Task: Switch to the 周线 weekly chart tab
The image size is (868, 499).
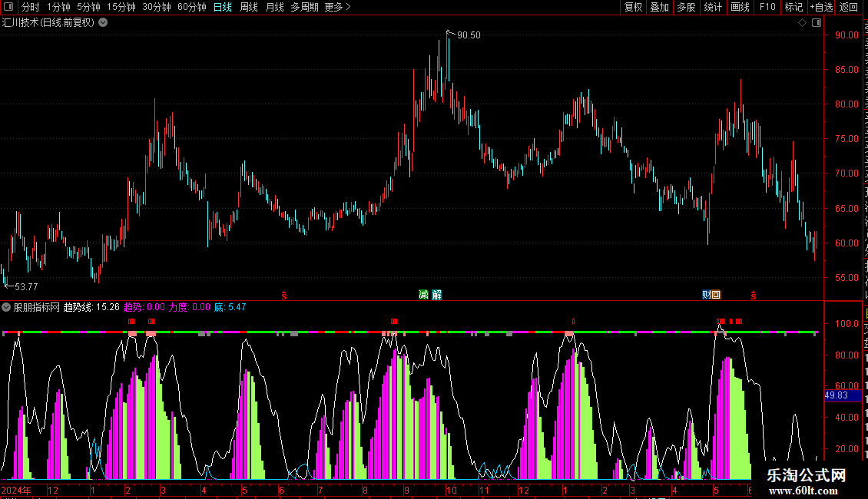Action: 249,7
